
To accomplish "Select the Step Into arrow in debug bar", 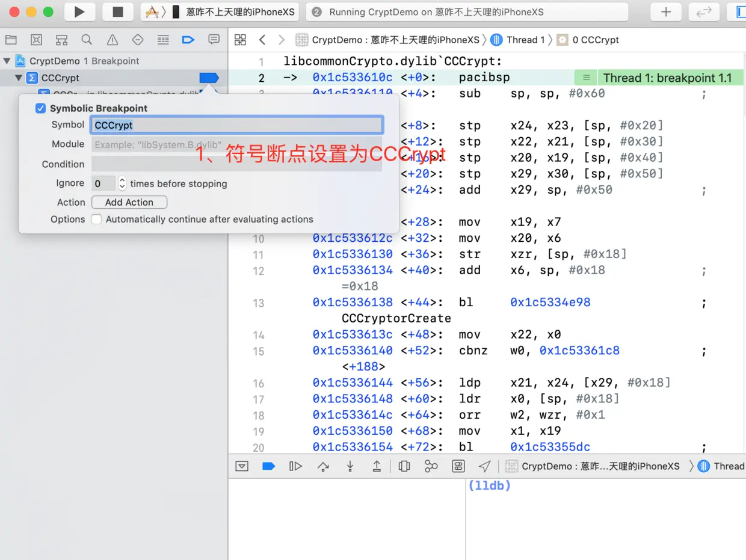I will (x=350, y=466).
